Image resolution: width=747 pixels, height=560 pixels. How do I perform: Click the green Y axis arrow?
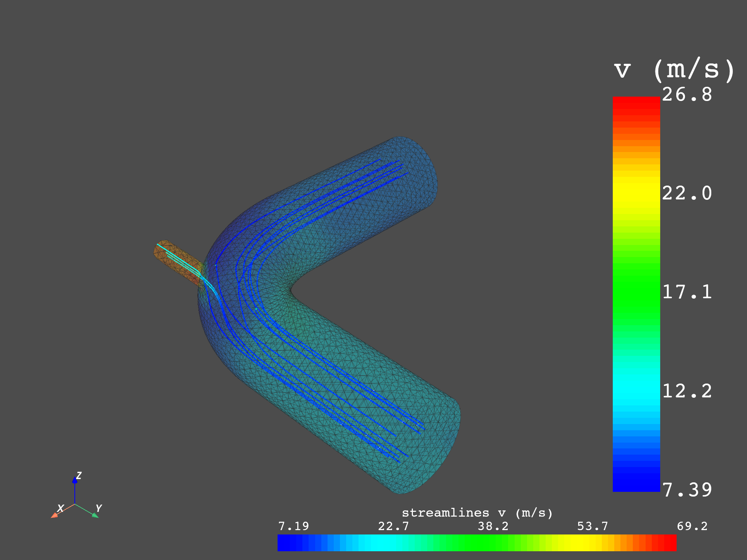tap(87, 510)
